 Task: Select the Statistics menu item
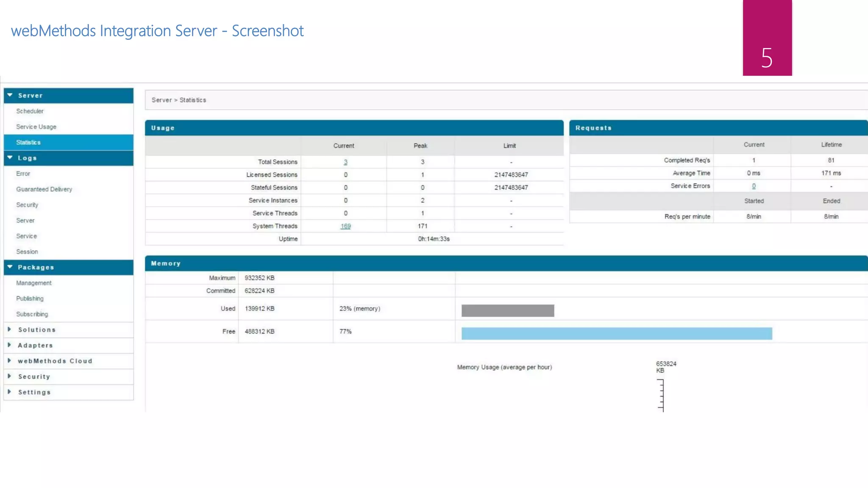[x=28, y=142]
